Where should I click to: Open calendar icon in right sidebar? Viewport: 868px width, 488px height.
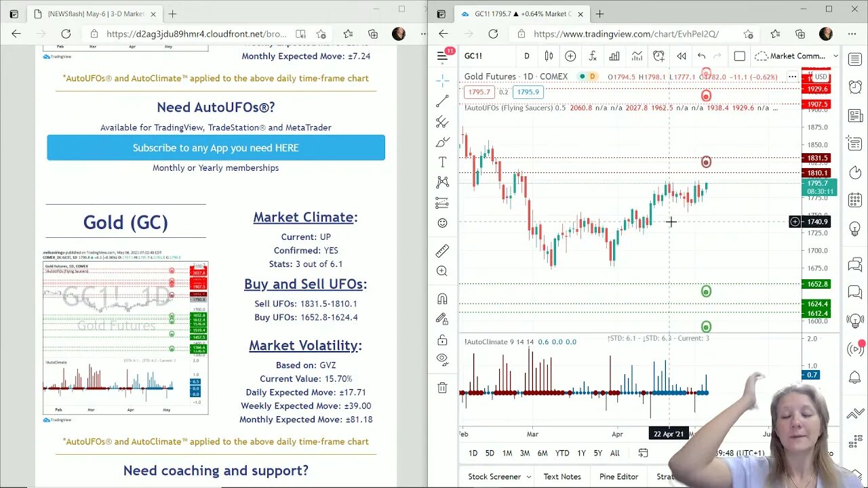coord(854,201)
